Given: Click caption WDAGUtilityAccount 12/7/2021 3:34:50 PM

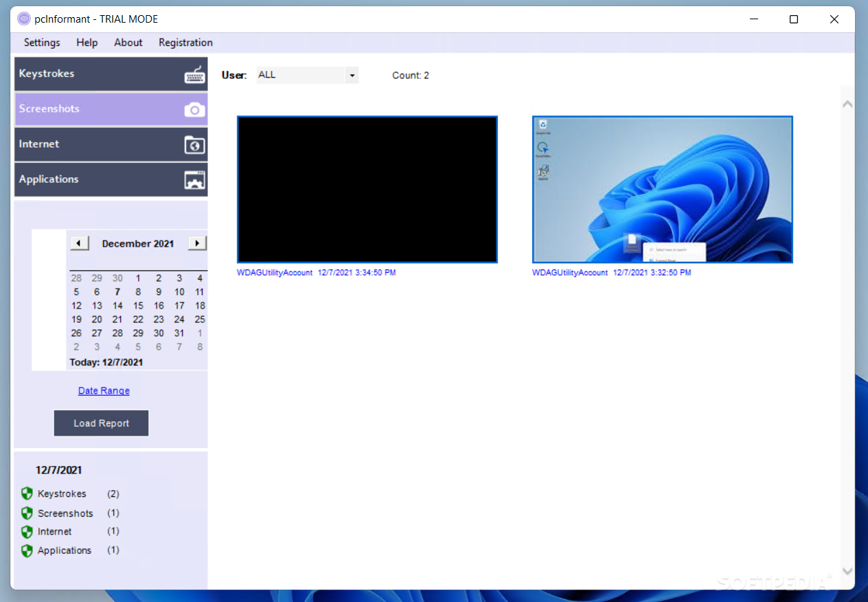Looking at the screenshot, I should [x=317, y=273].
